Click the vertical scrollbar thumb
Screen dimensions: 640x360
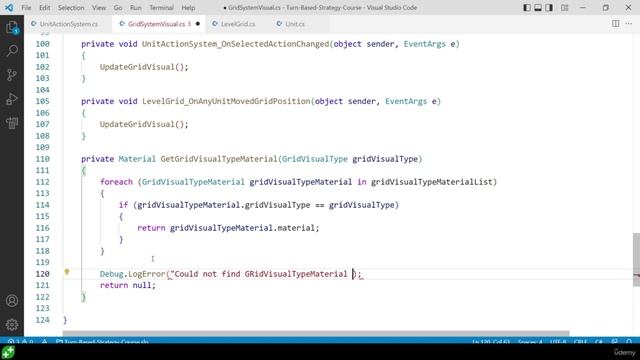[636, 260]
